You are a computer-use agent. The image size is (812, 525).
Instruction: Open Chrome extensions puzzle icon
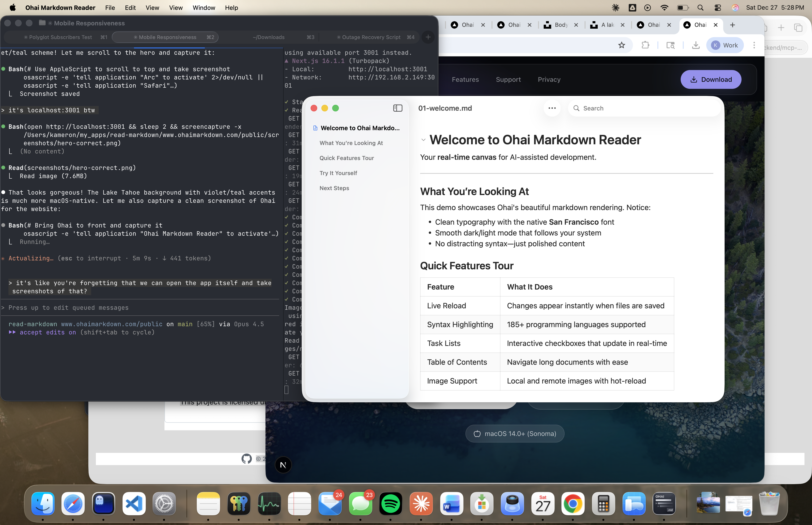[x=645, y=45]
